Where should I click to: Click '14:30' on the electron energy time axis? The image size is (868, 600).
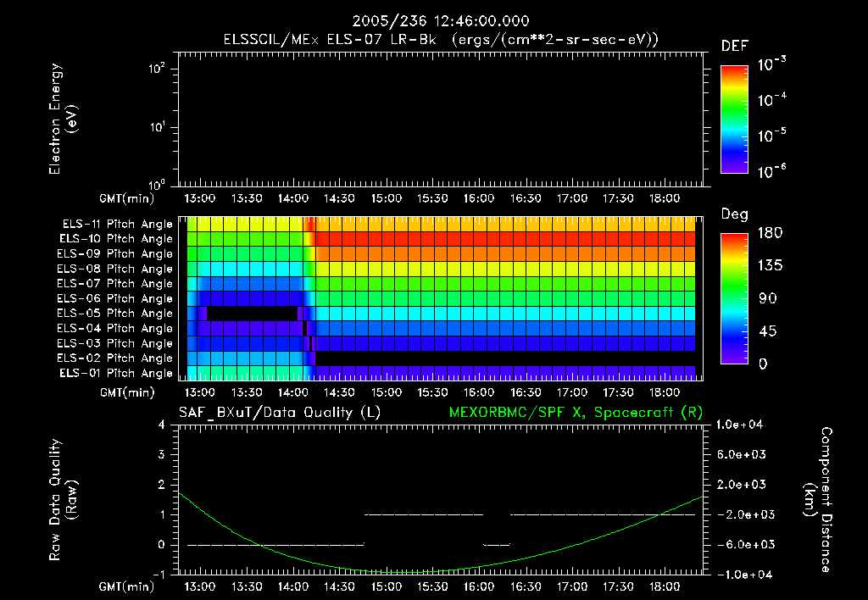click(339, 198)
